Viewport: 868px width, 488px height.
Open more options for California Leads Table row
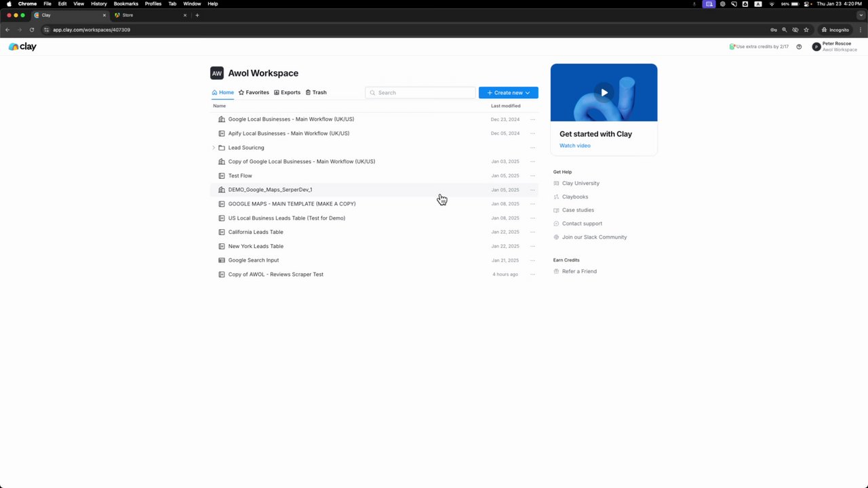(532, 232)
